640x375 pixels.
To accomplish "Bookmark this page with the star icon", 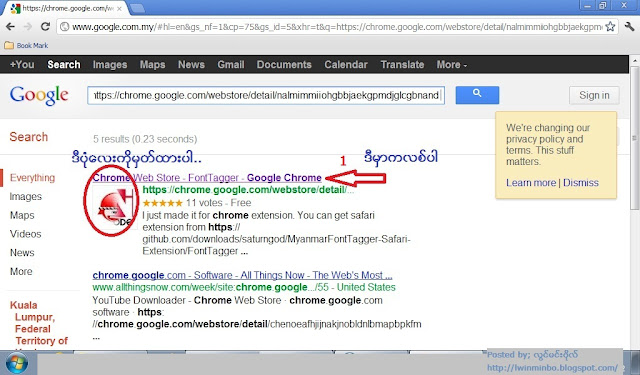I will (610, 27).
